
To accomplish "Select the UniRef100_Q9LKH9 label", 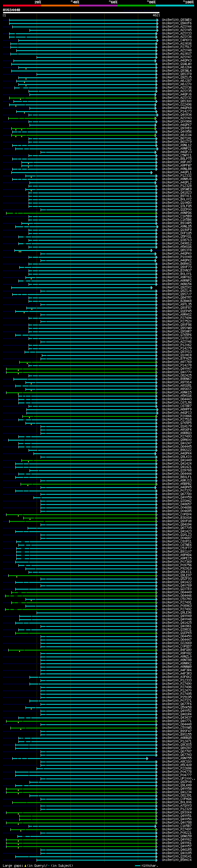I will (x=177, y=785).
